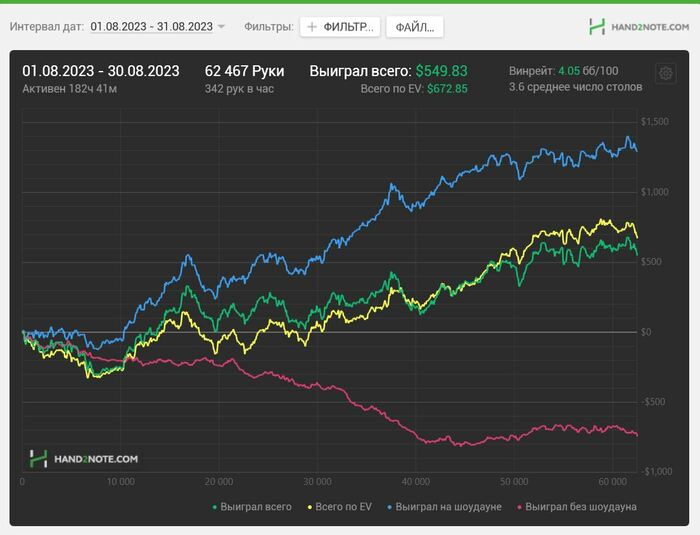The height and width of the screenshot is (535, 700).
Task: Click the $672.85 EV total value
Action: [x=447, y=89]
